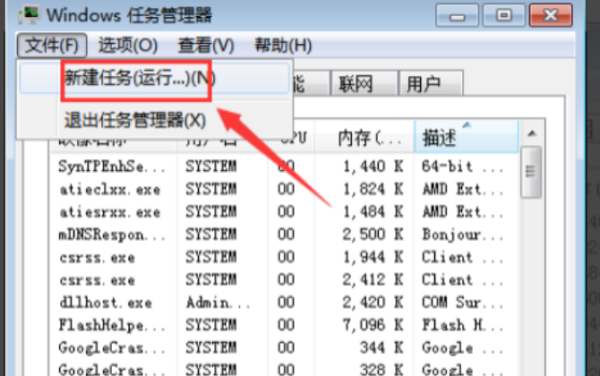Viewport: 600px width, 376px height.
Task: Select the atiesrxx.exe process
Action: point(284,212)
